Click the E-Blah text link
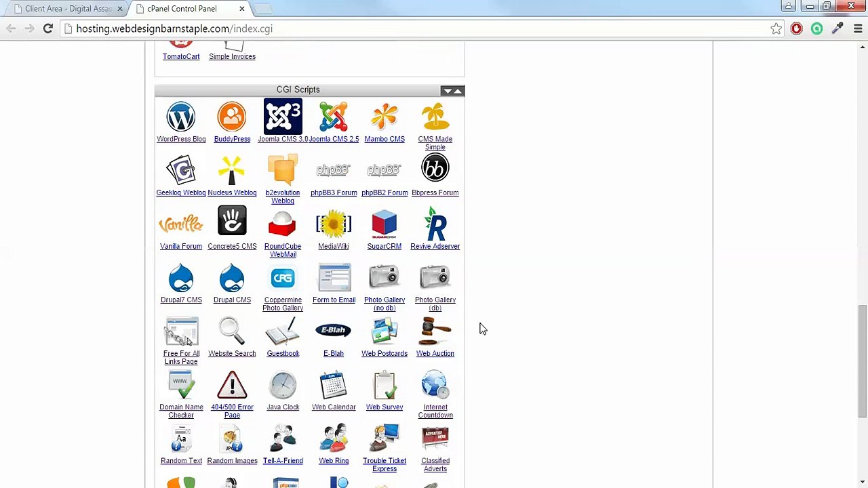The width and height of the screenshot is (868, 488). pos(334,353)
